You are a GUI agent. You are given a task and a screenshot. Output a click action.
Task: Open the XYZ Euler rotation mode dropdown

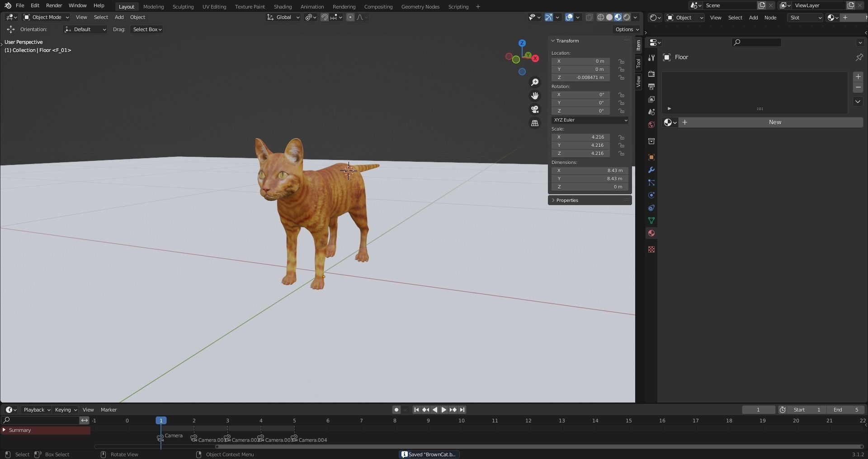coord(590,120)
